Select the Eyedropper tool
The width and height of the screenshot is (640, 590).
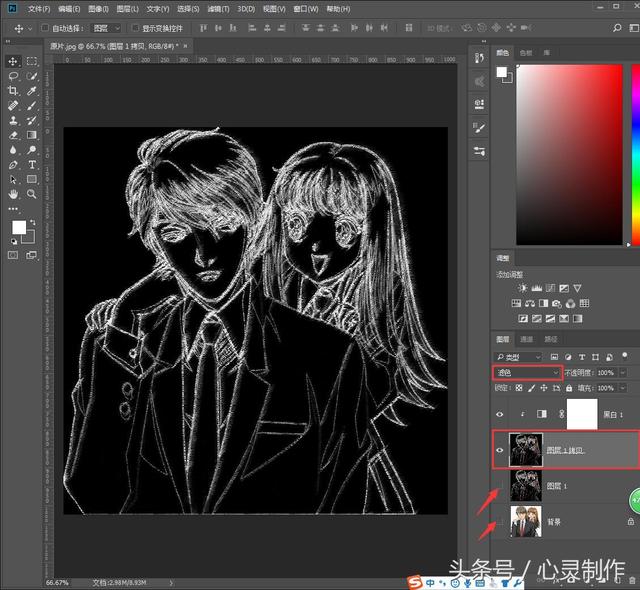[32, 91]
